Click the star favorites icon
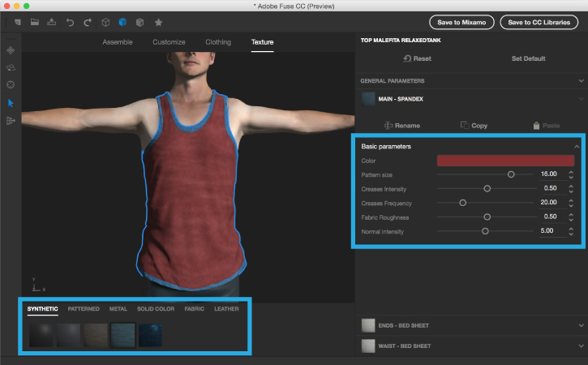This screenshot has height=365, width=588. (159, 22)
